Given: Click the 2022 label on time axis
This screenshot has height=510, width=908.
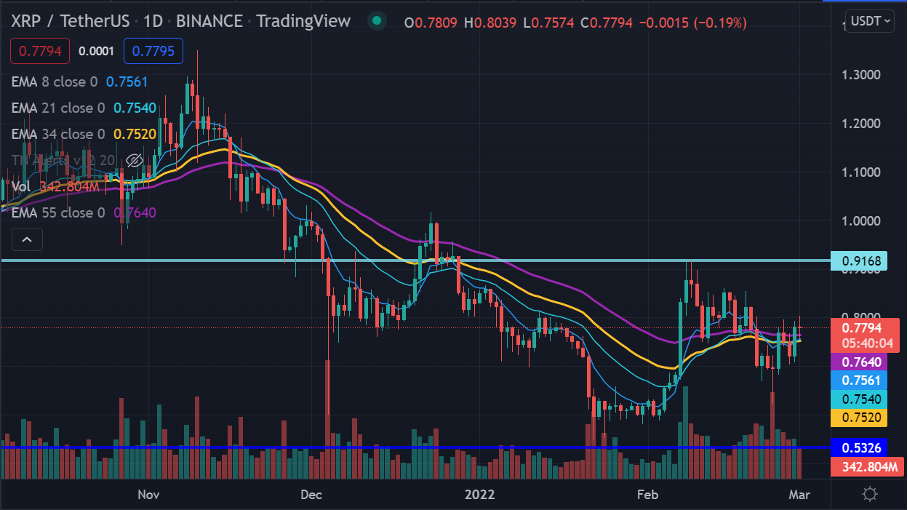Looking at the screenshot, I should click(x=479, y=494).
